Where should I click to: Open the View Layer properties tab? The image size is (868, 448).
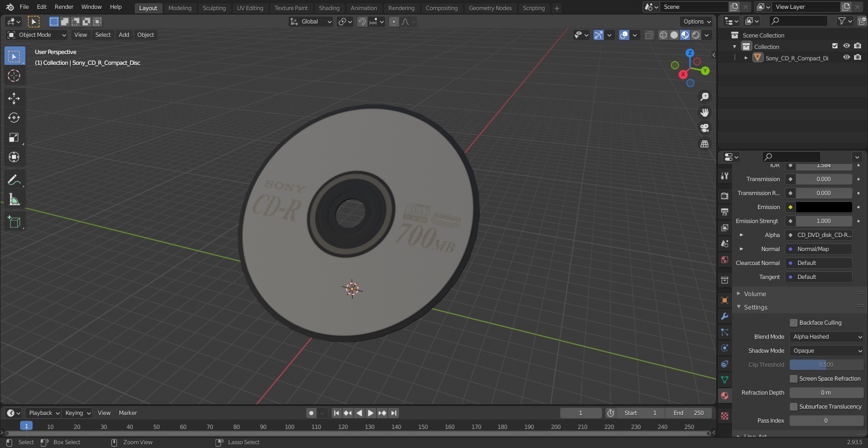(x=724, y=227)
